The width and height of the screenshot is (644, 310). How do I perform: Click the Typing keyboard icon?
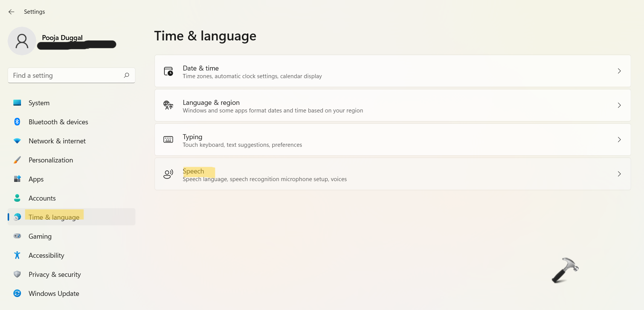coord(168,140)
